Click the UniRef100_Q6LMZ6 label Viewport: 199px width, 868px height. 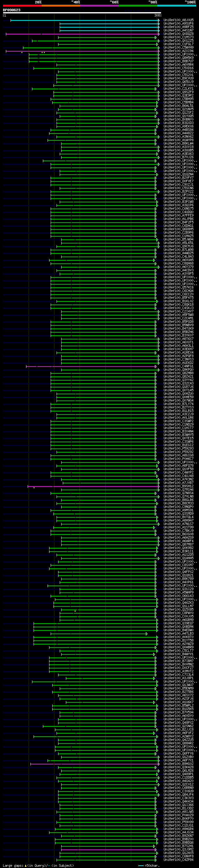point(178,770)
